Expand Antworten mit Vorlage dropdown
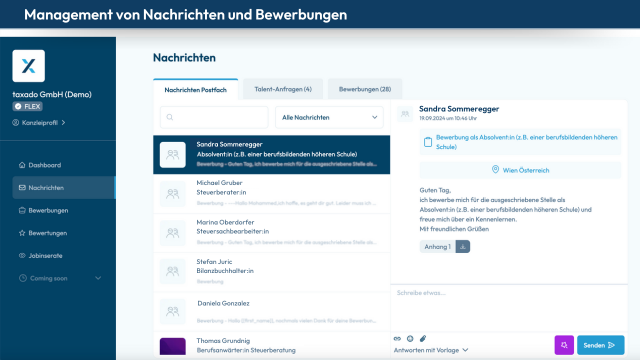 431,350
